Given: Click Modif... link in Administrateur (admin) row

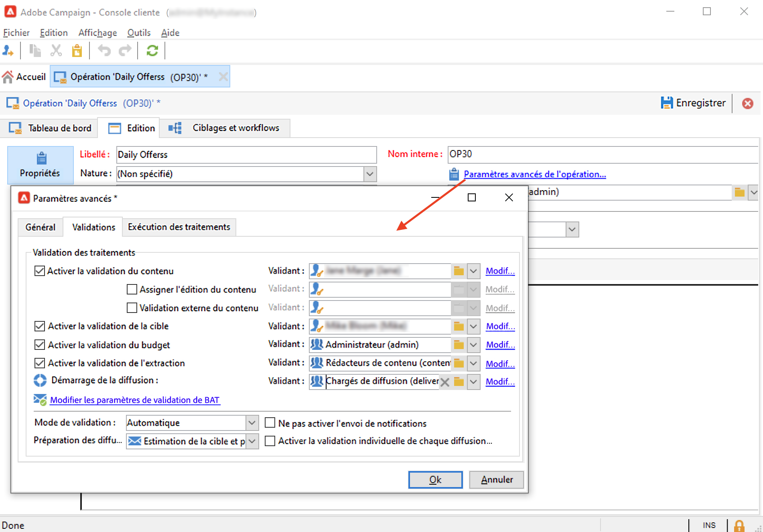Looking at the screenshot, I should 500,345.
